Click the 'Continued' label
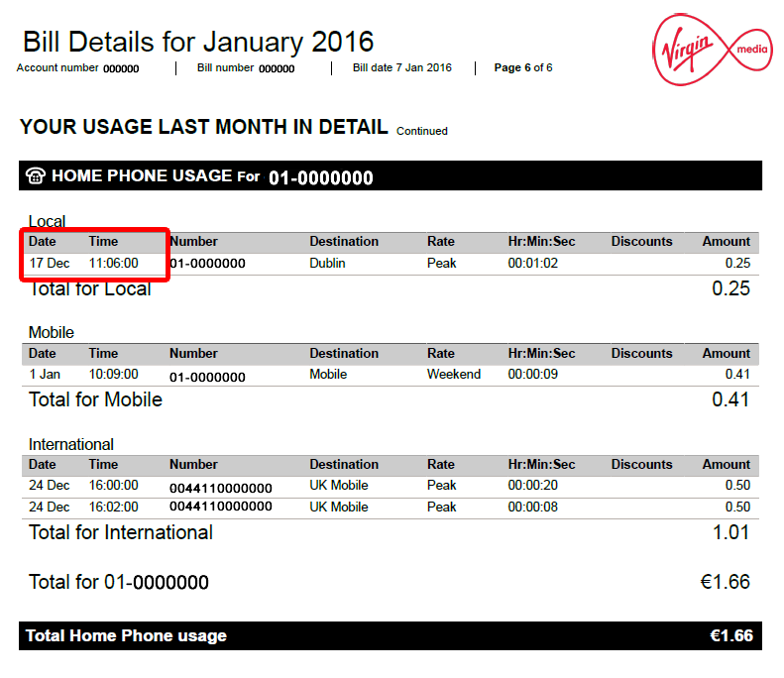 pos(422,131)
